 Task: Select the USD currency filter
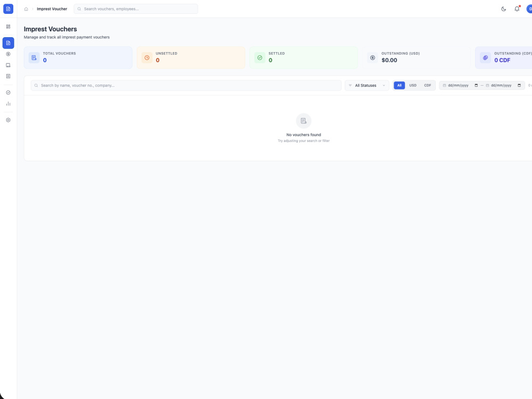click(x=413, y=86)
